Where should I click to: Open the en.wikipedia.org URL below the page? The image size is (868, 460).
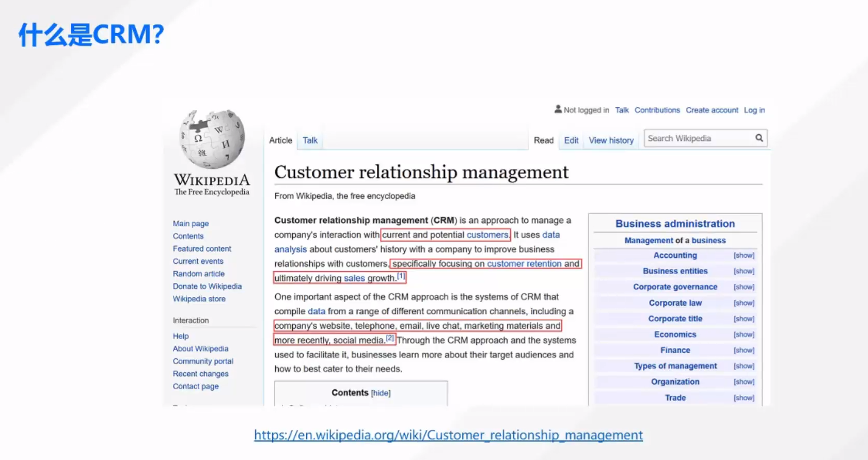pos(448,435)
